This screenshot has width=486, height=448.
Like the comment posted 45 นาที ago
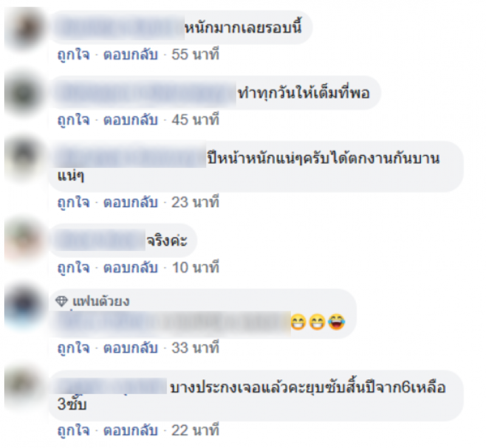pos(74,120)
